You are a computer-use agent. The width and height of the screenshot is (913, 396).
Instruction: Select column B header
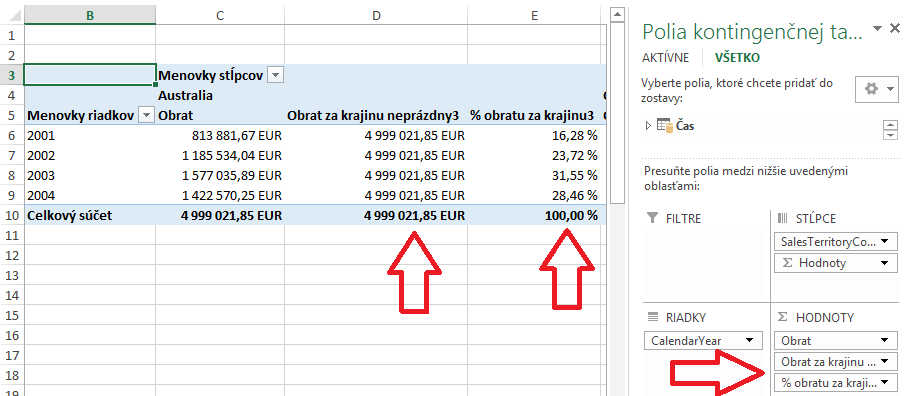point(90,16)
